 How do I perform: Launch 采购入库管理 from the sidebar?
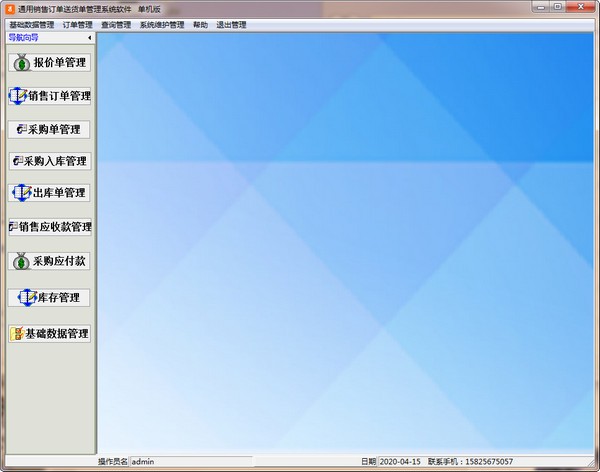click(49, 160)
